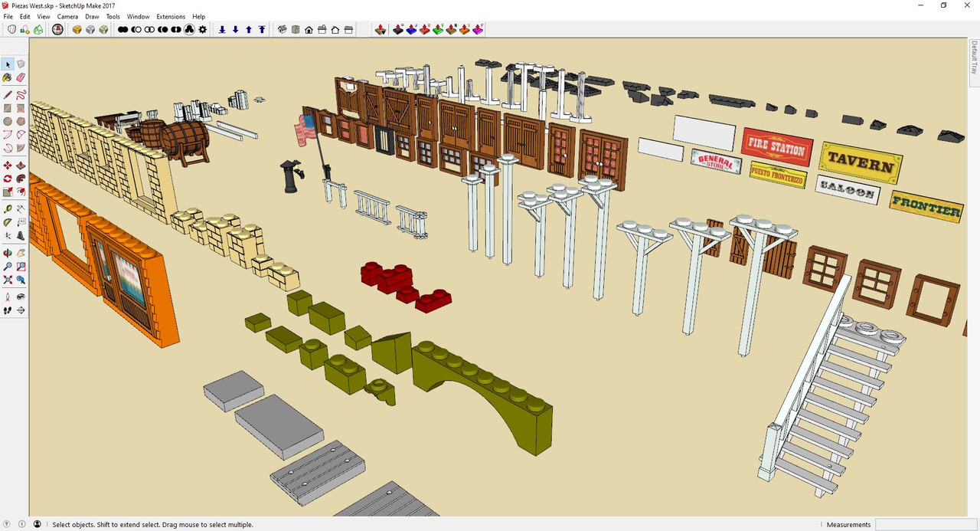Switch to Top view

coord(296,29)
